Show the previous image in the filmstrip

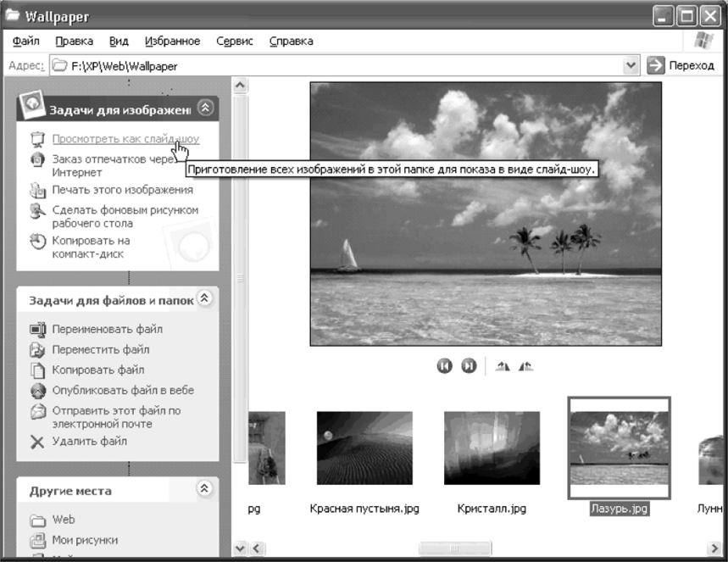[444, 366]
